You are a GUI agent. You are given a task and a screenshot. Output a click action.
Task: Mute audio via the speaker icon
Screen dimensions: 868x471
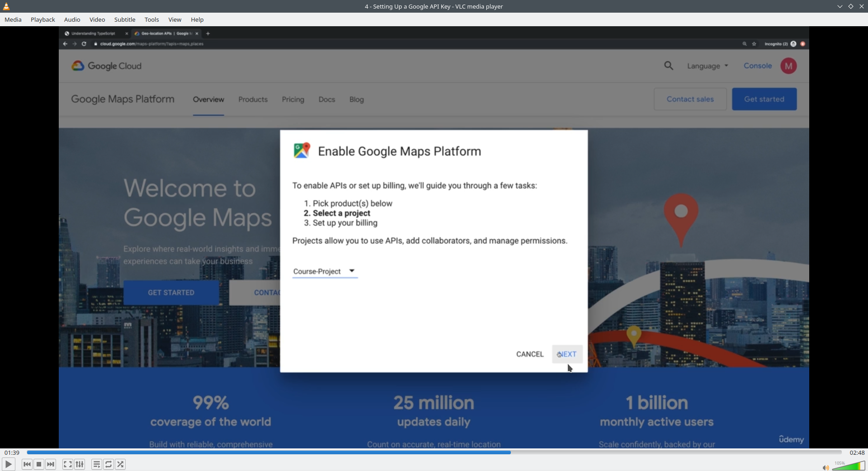(x=826, y=467)
